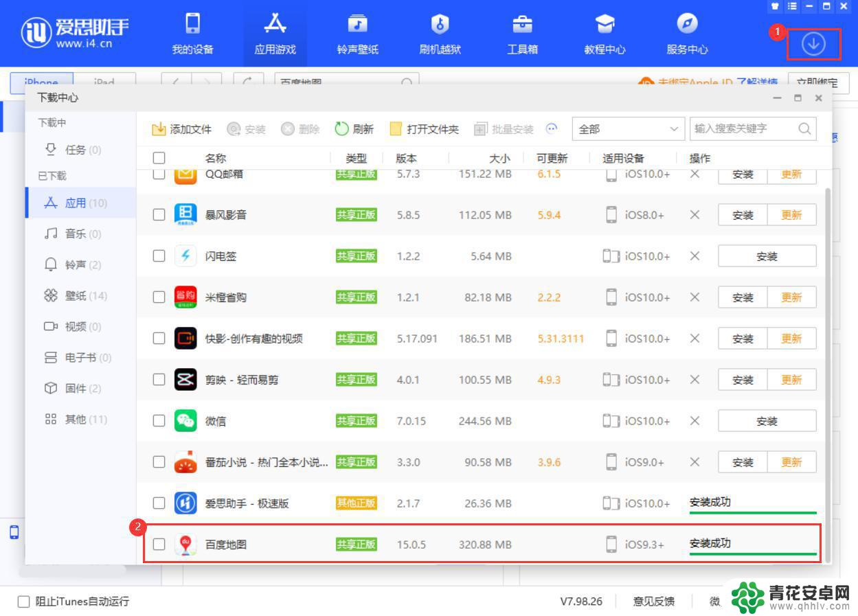Update 剪映 with 更新 button
Image resolution: width=858 pixels, height=616 pixels.
click(791, 380)
